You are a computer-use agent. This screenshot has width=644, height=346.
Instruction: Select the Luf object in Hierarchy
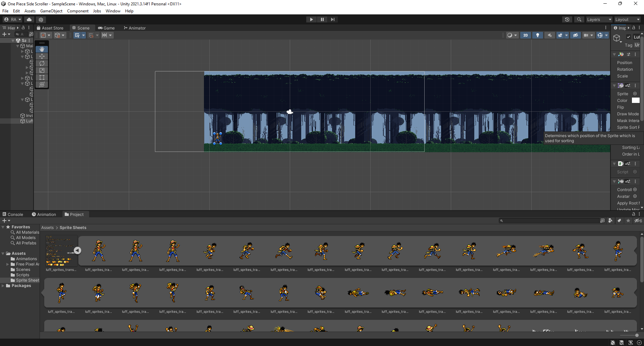(27, 121)
